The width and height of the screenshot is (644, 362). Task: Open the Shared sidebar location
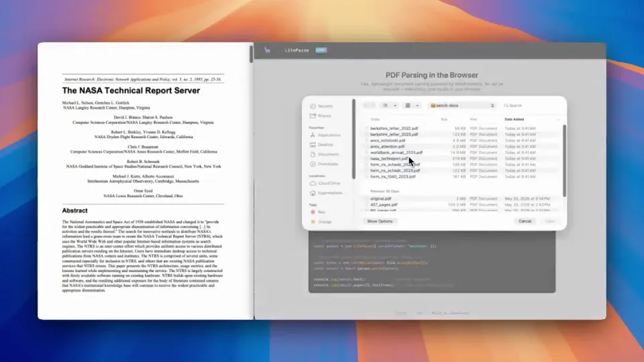321,116
